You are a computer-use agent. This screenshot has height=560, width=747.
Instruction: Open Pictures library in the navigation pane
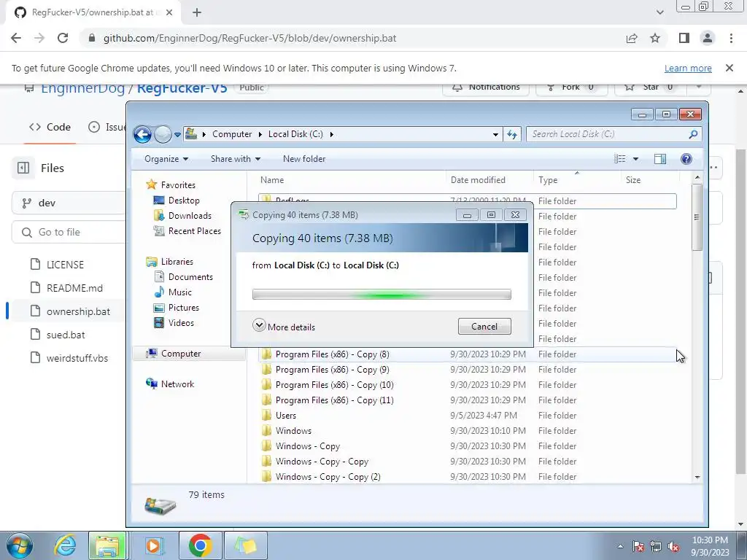click(x=183, y=308)
